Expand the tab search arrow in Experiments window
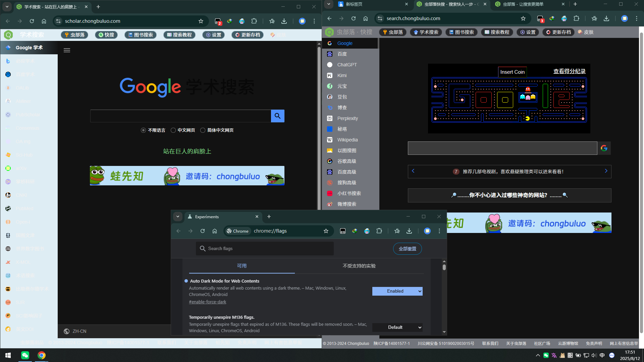 click(x=178, y=217)
